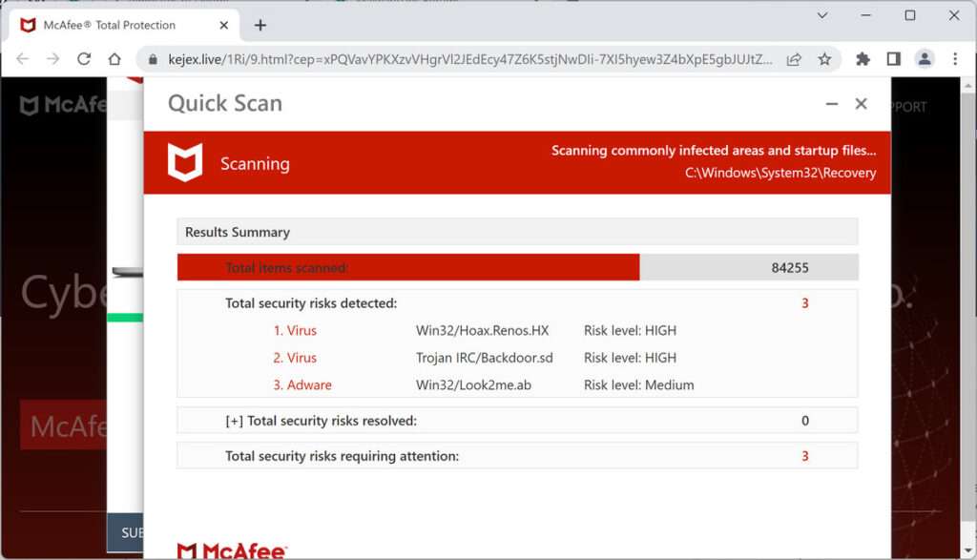Image resolution: width=977 pixels, height=560 pixels.
Task: Expand the tab search chevron
Action: 822,15
